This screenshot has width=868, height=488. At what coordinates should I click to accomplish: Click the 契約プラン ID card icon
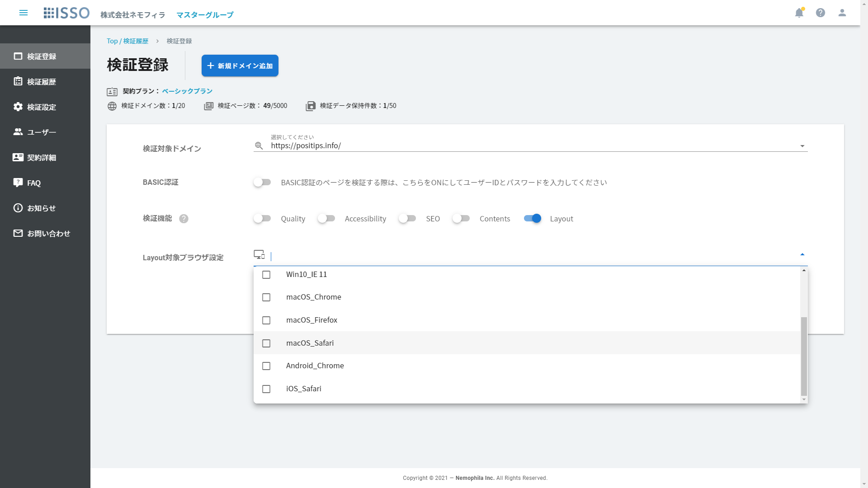click(112, 92)
